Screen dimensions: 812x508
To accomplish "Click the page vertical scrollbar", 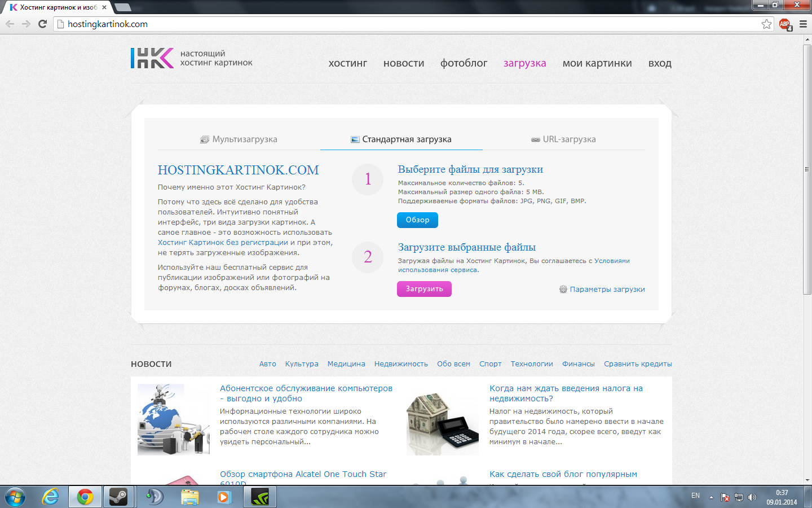I will [807, 169].
